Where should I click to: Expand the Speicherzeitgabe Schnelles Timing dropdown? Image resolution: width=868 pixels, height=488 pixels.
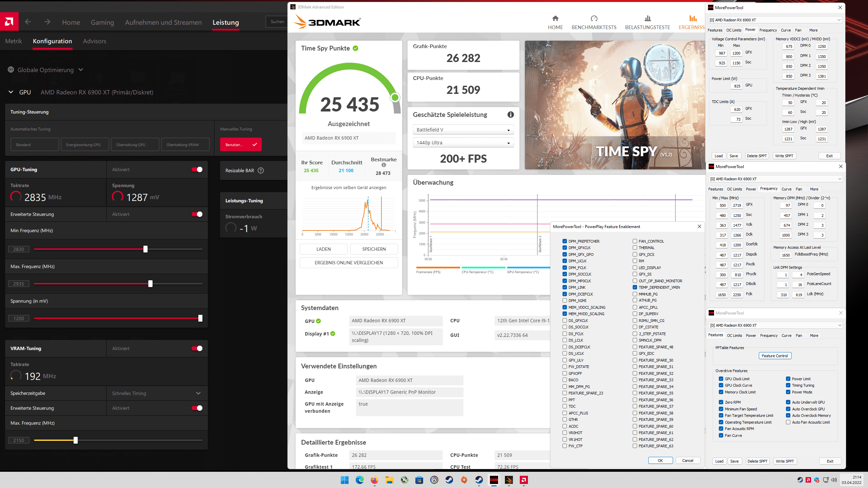tap(198, 393)
